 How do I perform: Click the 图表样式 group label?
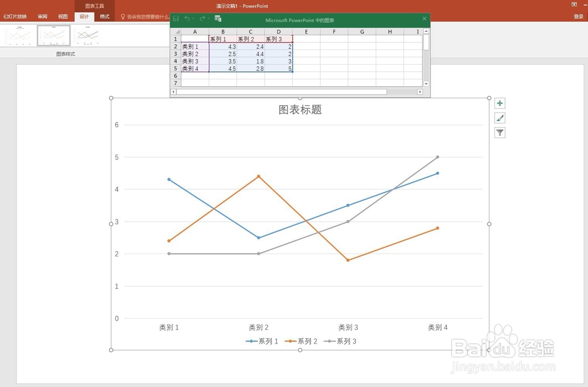tap(66, 54)
